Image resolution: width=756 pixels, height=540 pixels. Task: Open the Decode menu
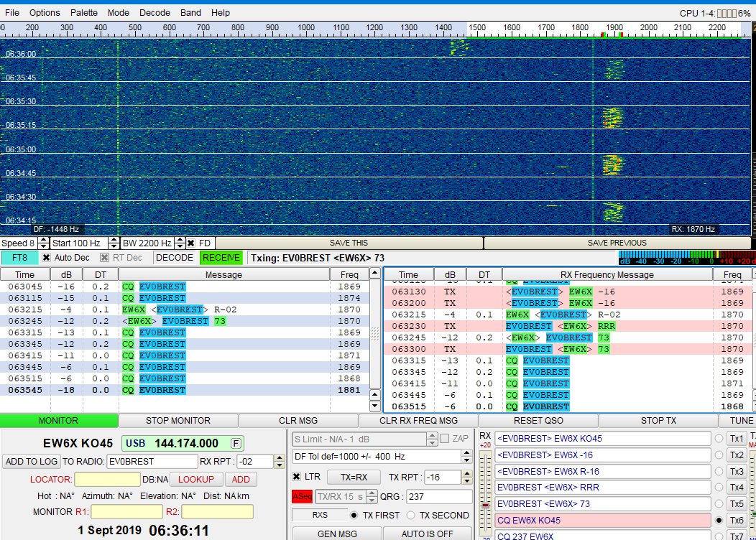tap(155, 13)
